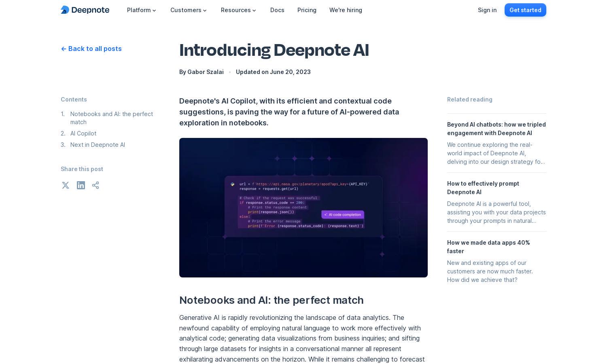Jump to Next in Deepnote AI section

pyautogui.click(x=98, y=144)
